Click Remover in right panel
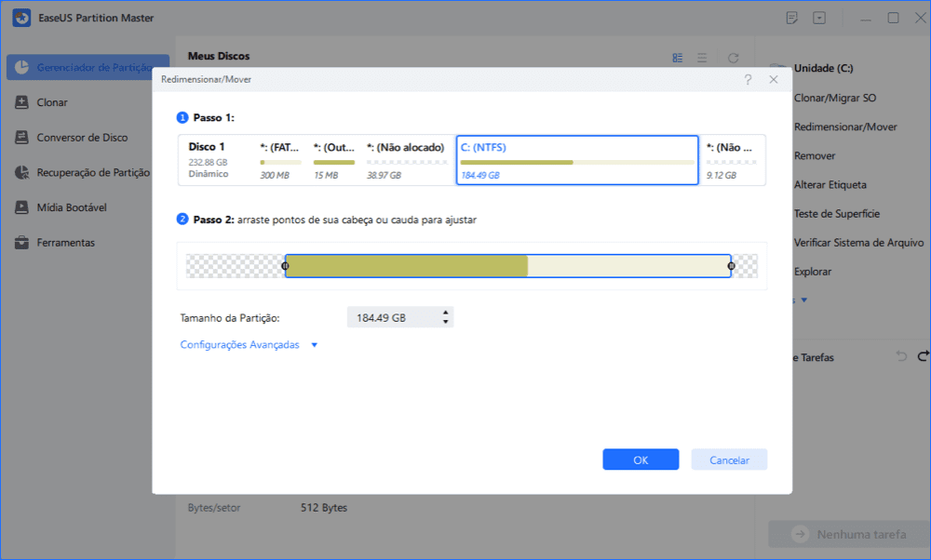 point(815,156)
